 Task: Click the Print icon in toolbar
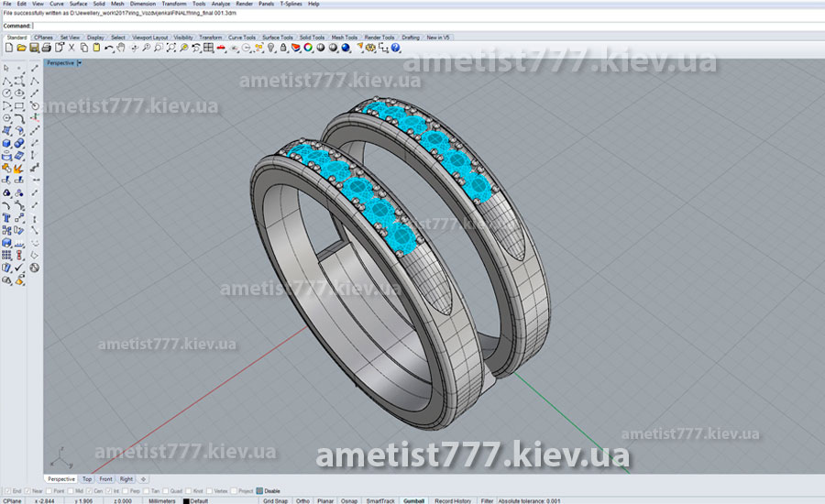coord(47,48)
